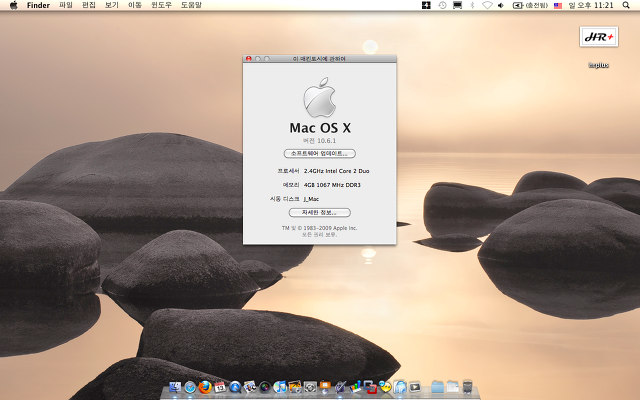
Task: Launch Firefox from the Dock
Action: [x=205, y=387]
